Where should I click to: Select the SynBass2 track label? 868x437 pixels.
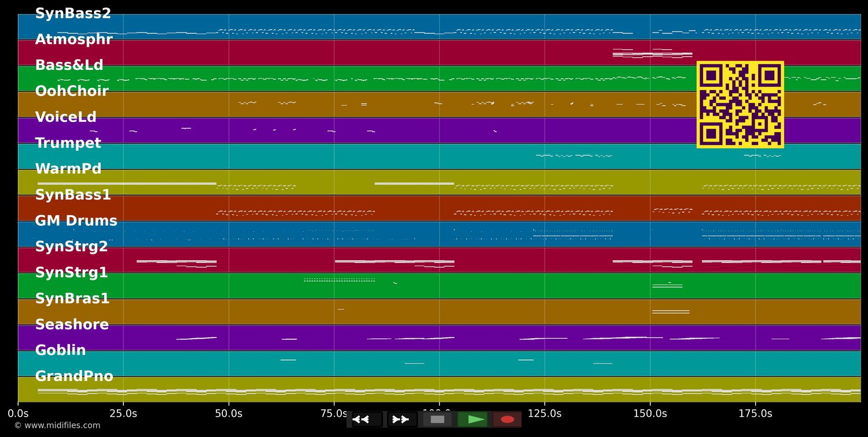tap(73, 14)
